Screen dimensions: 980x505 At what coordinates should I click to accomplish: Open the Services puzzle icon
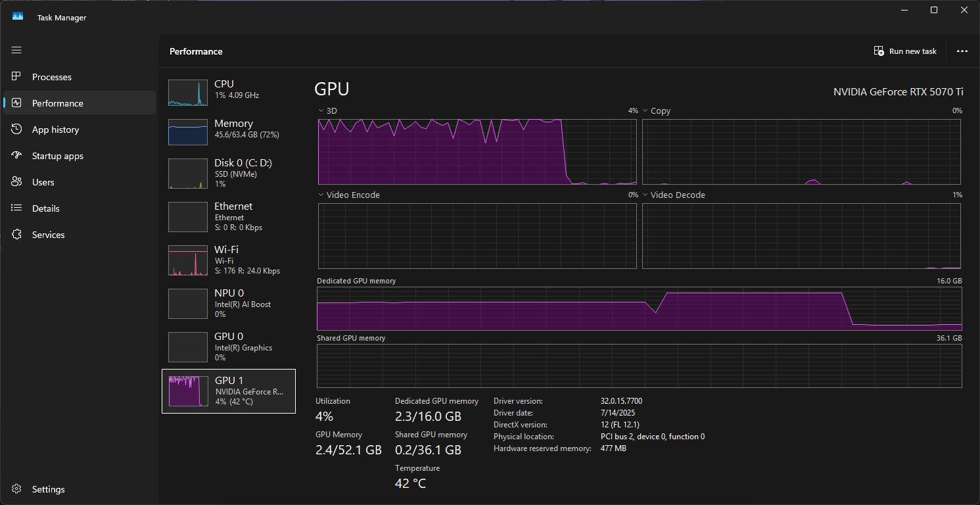[17, 235]
